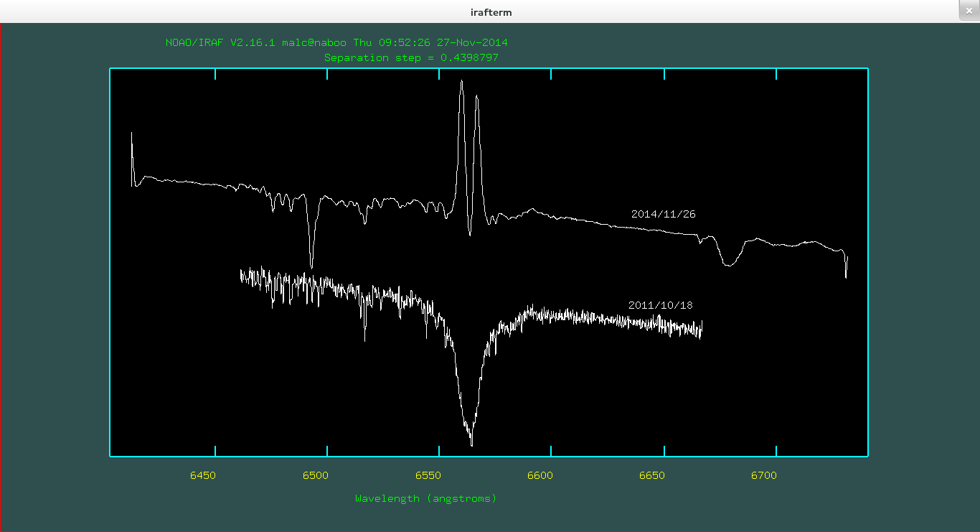The width and height of the screenshot is (980, 532).
Task: Click the right end of the 2011 spectrum
Action: point(701,330)
